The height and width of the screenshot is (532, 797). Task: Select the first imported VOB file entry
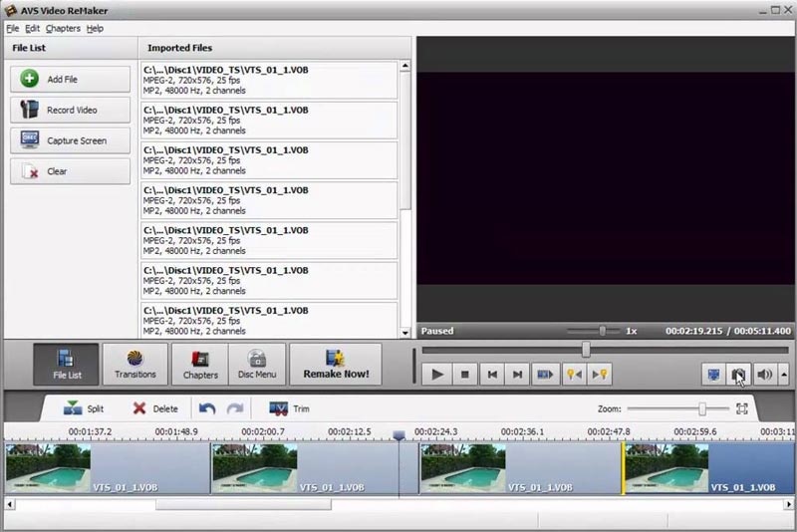[269, 81]
